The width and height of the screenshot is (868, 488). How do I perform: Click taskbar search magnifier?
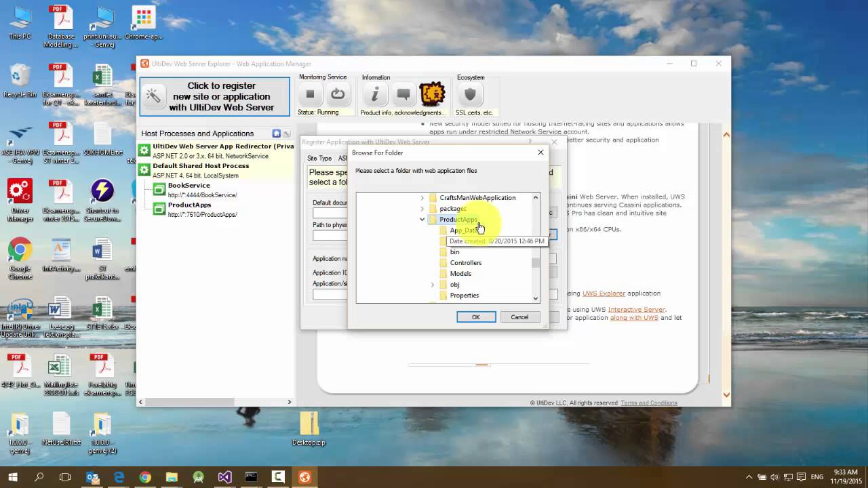pos(39,477)
